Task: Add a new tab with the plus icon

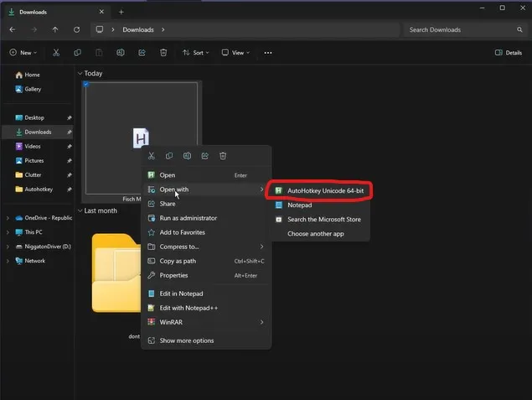Action: pyautogui.click(x=121, y=12)
